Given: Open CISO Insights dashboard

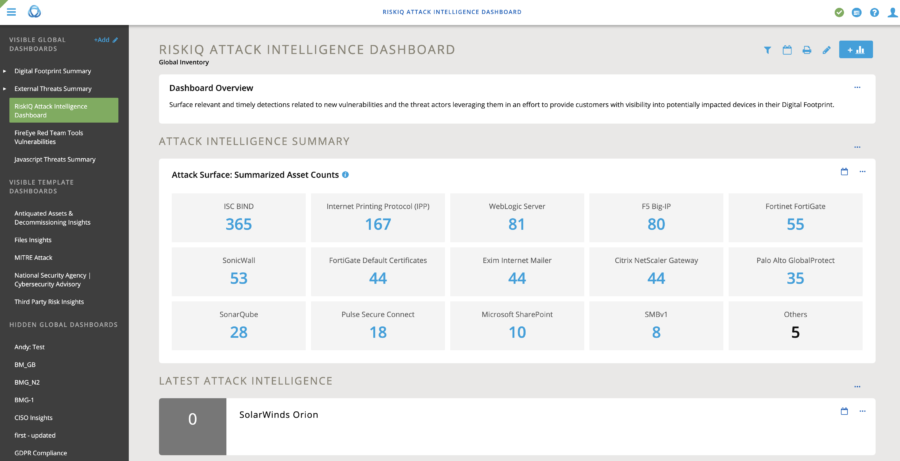Looking at the screenshot, I should (x=33, y=418).
